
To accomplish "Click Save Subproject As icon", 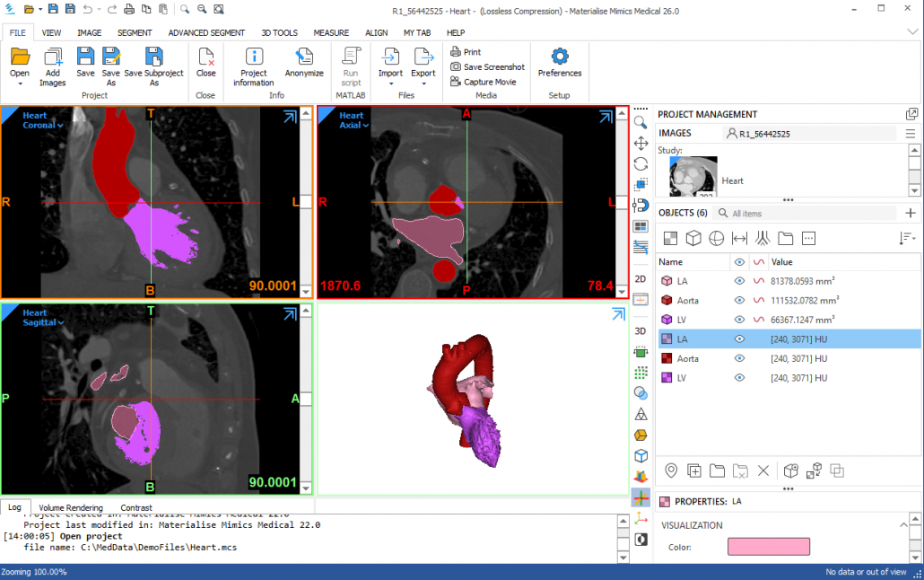I will tap(153, 57).
